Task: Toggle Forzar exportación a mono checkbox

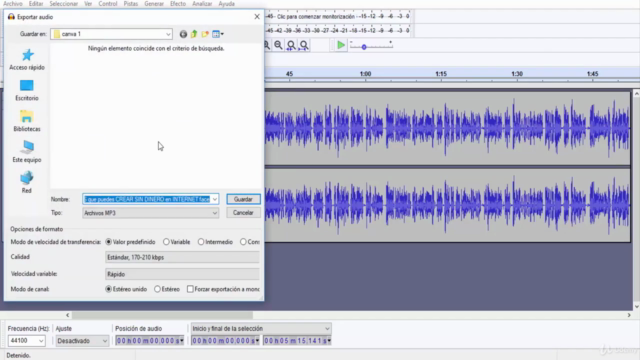Action: click(x=190, y=289)
